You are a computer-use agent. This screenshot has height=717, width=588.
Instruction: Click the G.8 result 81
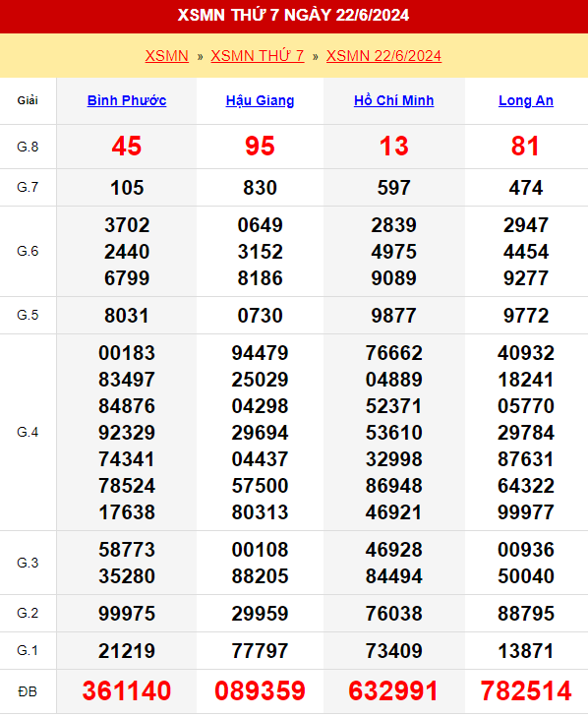coord(526,147)
